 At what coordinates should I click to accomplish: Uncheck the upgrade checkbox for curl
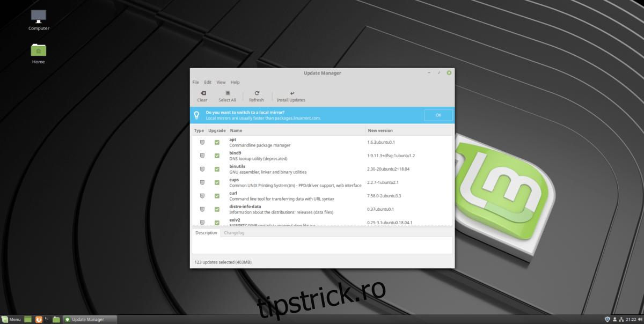point(217,196)
